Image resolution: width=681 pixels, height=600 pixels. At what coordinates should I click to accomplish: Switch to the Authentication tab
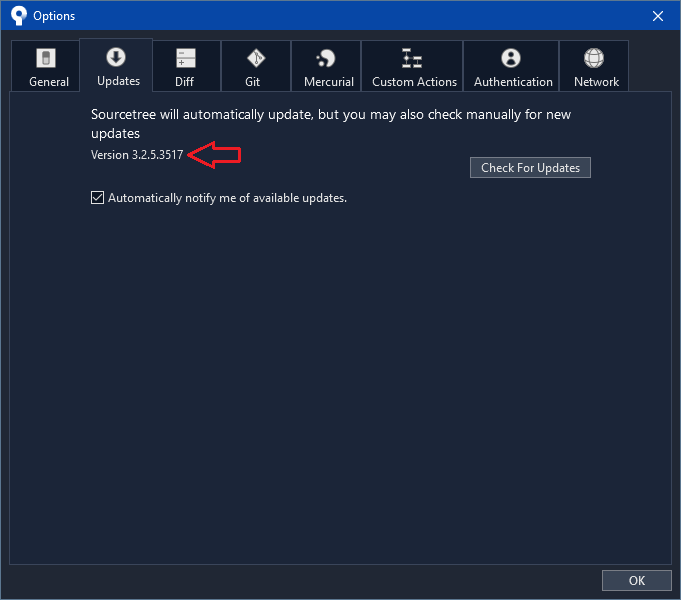511,66
